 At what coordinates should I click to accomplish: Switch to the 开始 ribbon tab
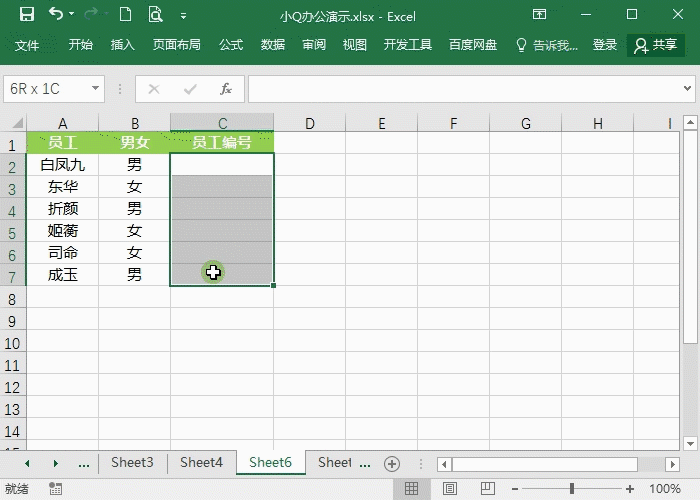pos(81,45)
